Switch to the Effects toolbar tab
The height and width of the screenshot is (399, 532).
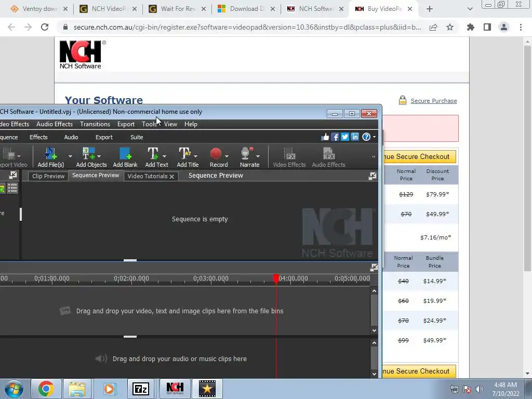38,137
